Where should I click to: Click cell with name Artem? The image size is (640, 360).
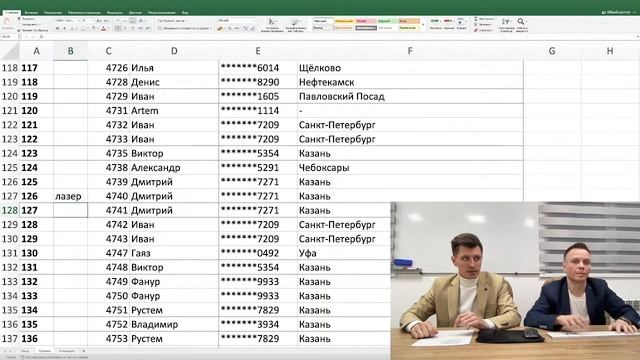click(174, 111)
